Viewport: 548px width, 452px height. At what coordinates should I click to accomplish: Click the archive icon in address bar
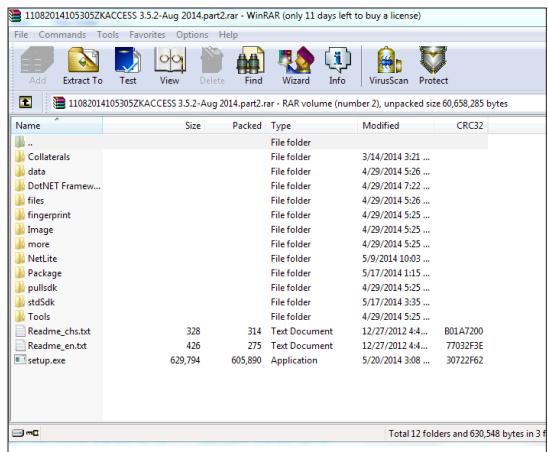[59, 103]
